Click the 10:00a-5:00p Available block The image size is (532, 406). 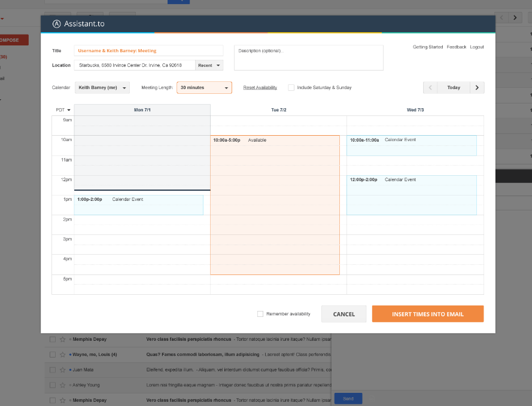click(275, 205)
